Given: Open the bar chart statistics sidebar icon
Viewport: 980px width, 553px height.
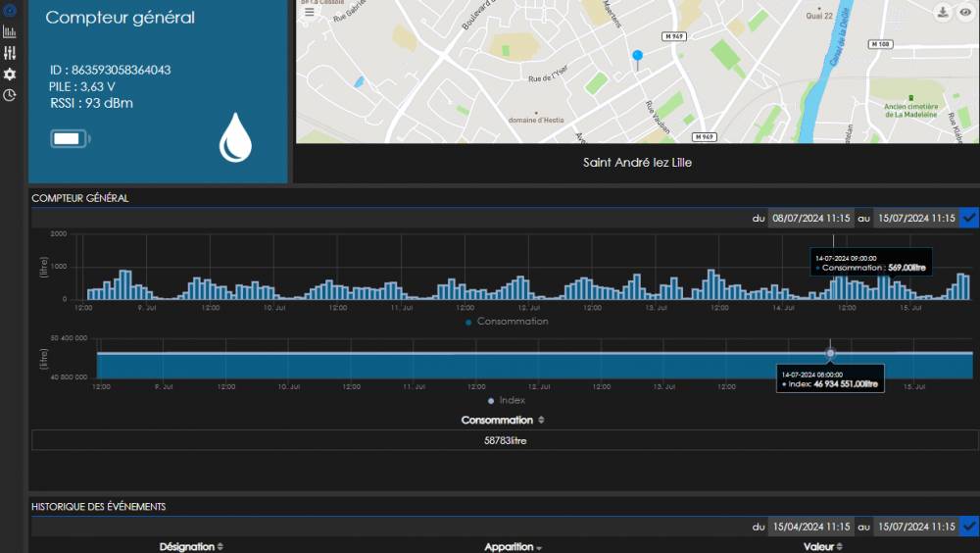Looking at the screenshot, I should (10, 31).
